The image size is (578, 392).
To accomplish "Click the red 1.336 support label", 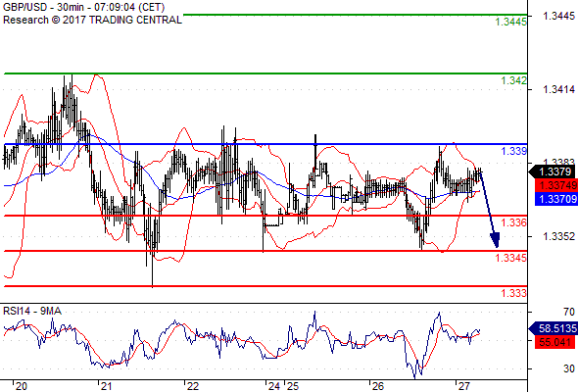I will pos(513,222).
